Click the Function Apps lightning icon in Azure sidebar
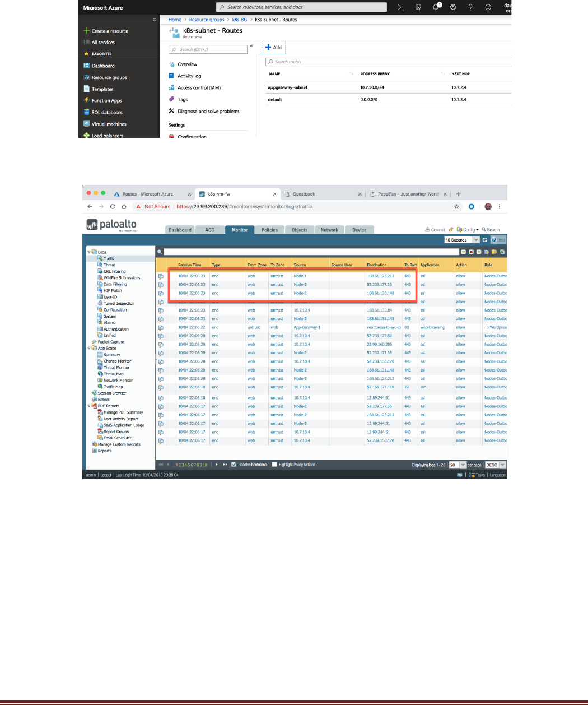The width and height of the screenshot is (588, 705). (x=87, y=100)
